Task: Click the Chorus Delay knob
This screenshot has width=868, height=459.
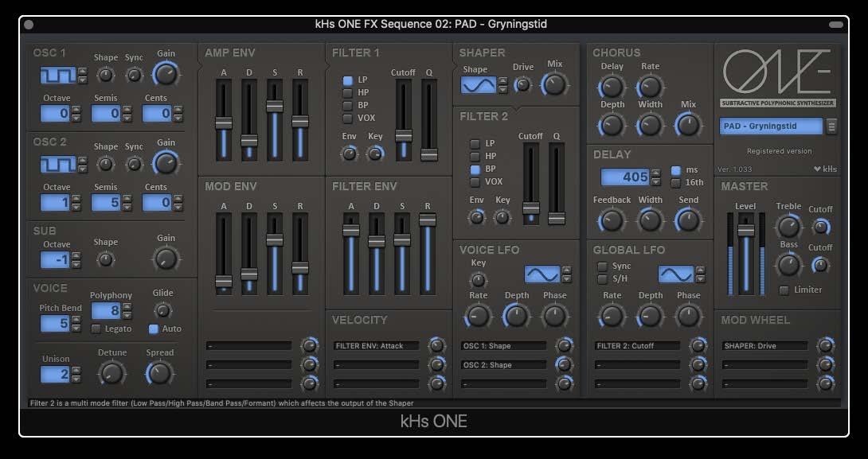Action: [x=612, y=87]
